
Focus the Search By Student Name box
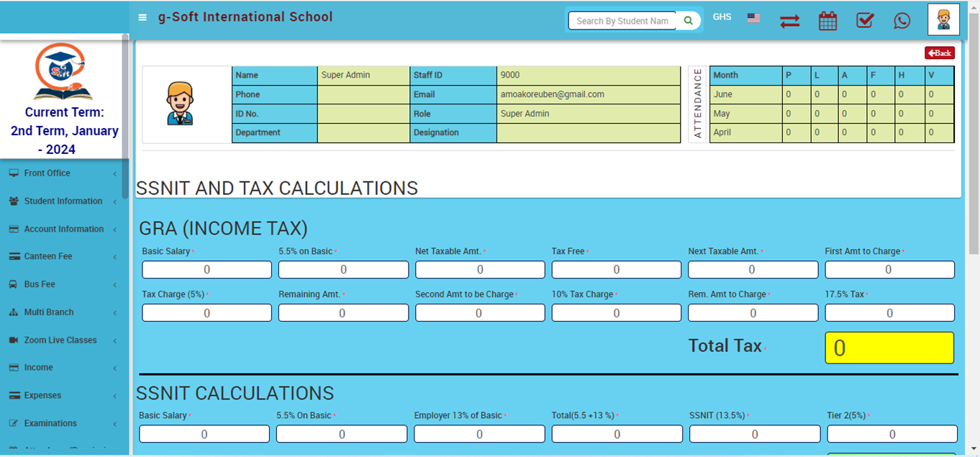click(622, 21)
